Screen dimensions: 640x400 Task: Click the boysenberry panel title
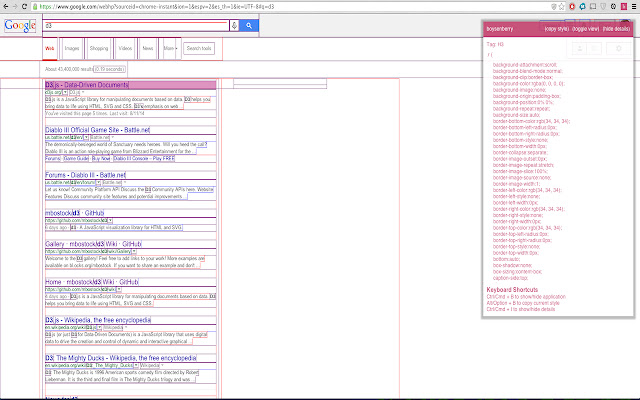500,29
